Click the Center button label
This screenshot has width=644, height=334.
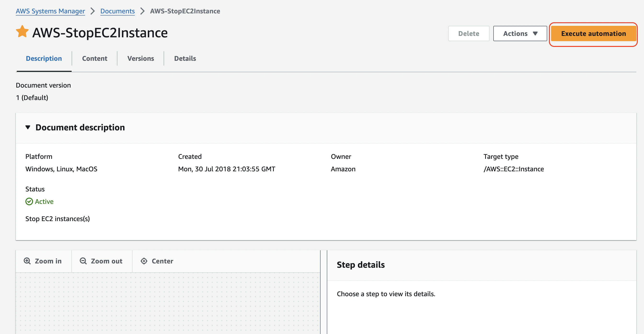(x=162, y=261)
